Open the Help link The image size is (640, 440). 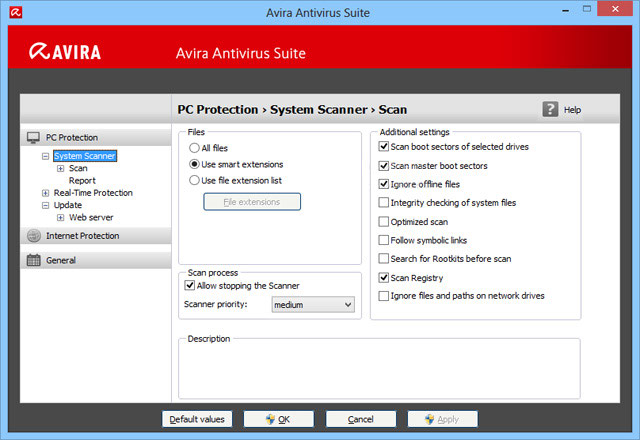[x=572, y=110]
